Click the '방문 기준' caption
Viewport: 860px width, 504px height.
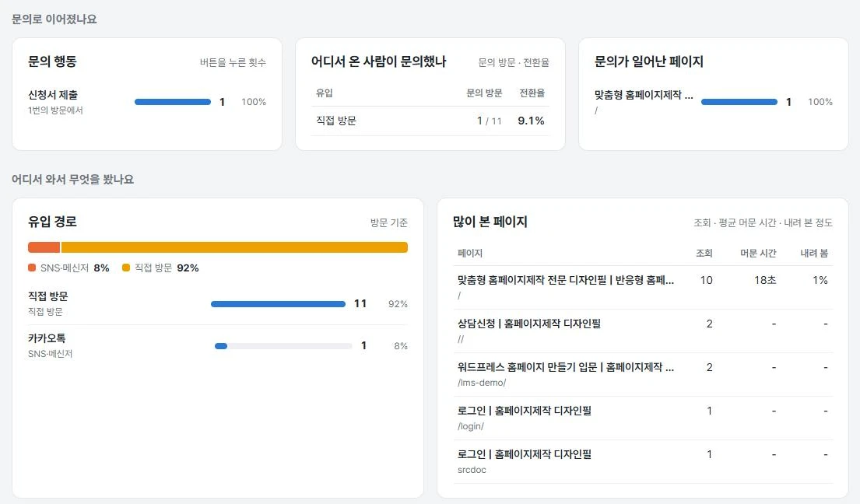pyautogui.click(x=389, y=222)
